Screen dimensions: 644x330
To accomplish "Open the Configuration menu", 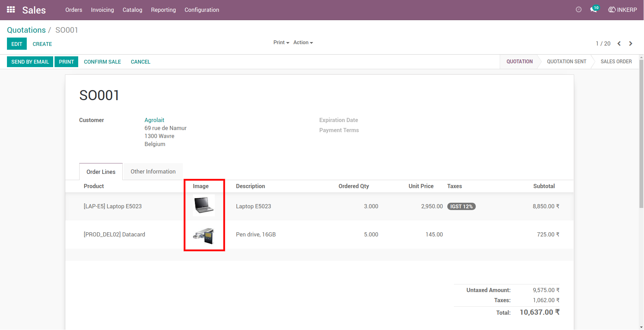I will 202,10.
